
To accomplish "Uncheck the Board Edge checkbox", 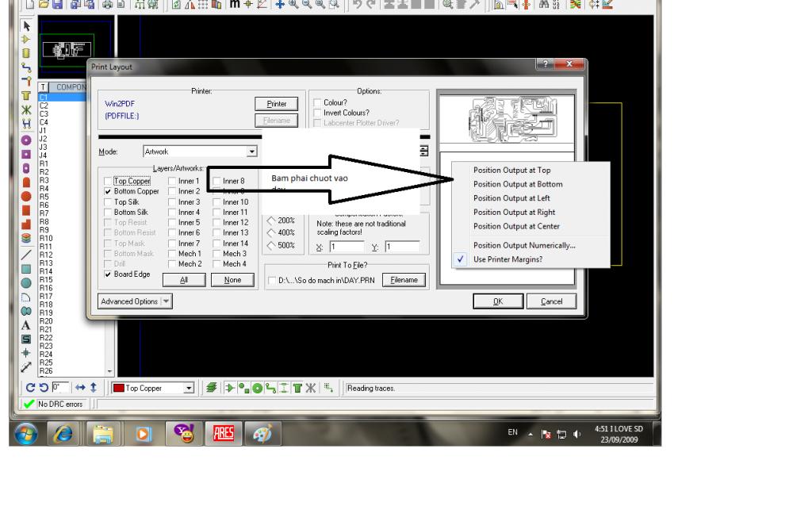I will [x=108, y=274].
